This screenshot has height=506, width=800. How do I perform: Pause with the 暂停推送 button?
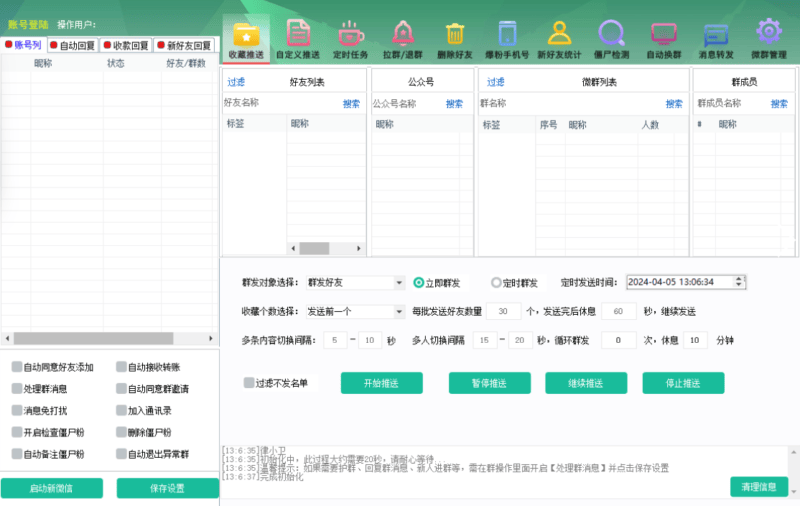click(x=489, y=383)
